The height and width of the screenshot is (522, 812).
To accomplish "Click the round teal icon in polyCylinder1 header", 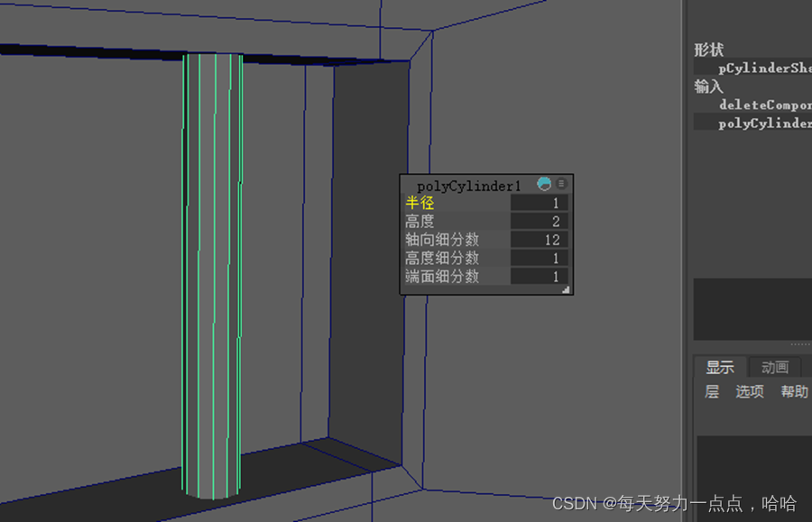I will pyautogui.click(x=544, y=184).
